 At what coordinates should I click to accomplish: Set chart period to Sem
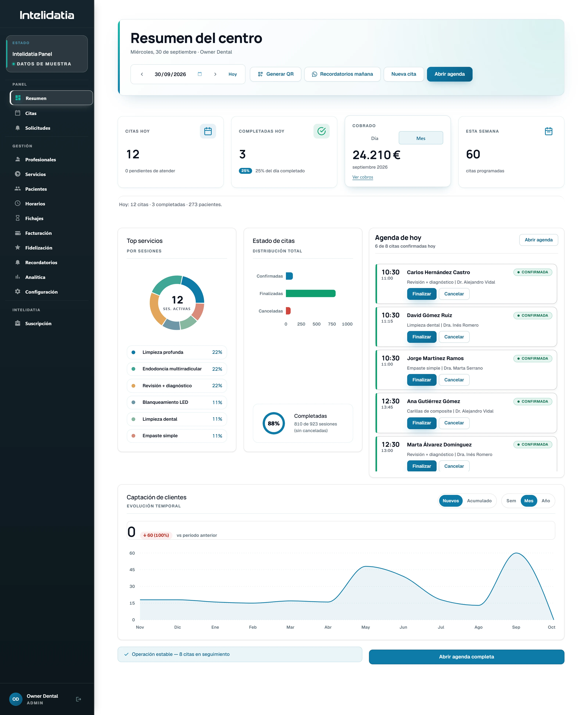click(511, 501)
